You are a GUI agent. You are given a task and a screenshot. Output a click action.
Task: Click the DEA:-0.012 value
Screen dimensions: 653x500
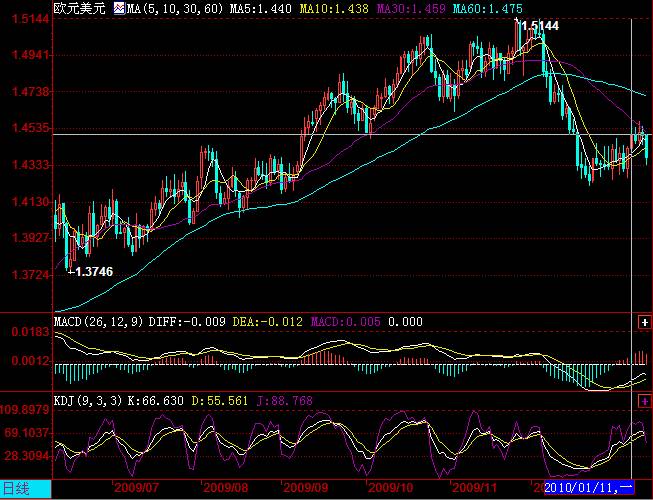tap(267, 322)
